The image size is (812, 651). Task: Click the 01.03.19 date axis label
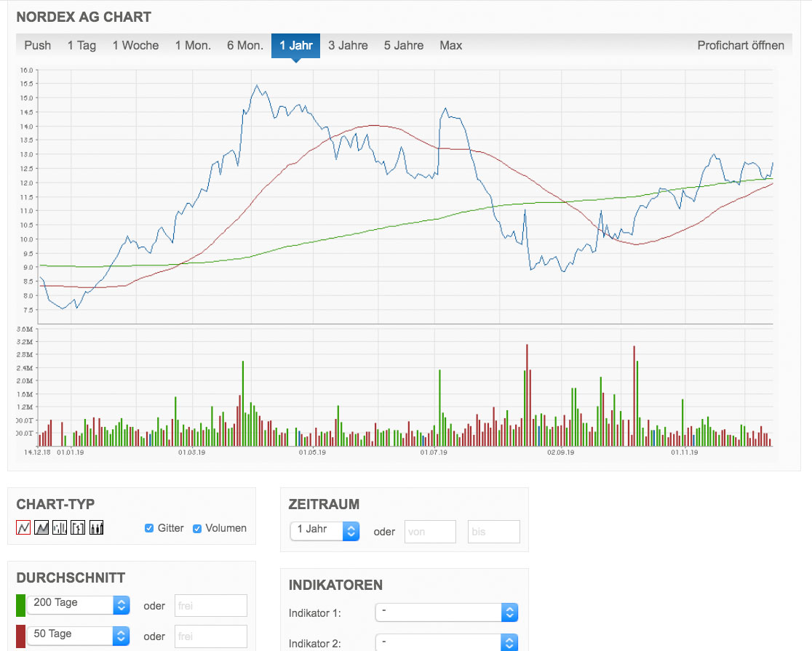pyautogui.click(x=191, y=452)
